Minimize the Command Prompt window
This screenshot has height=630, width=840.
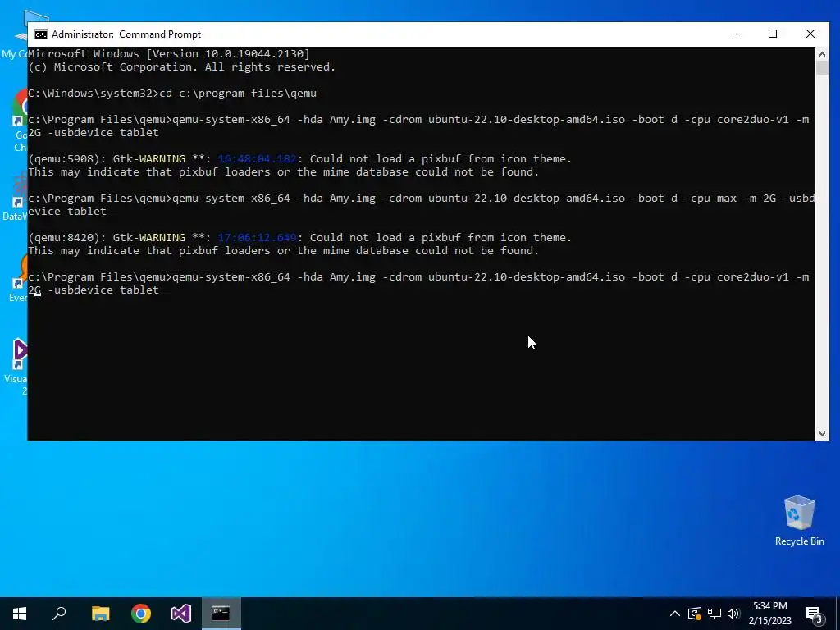coord(736,34)
